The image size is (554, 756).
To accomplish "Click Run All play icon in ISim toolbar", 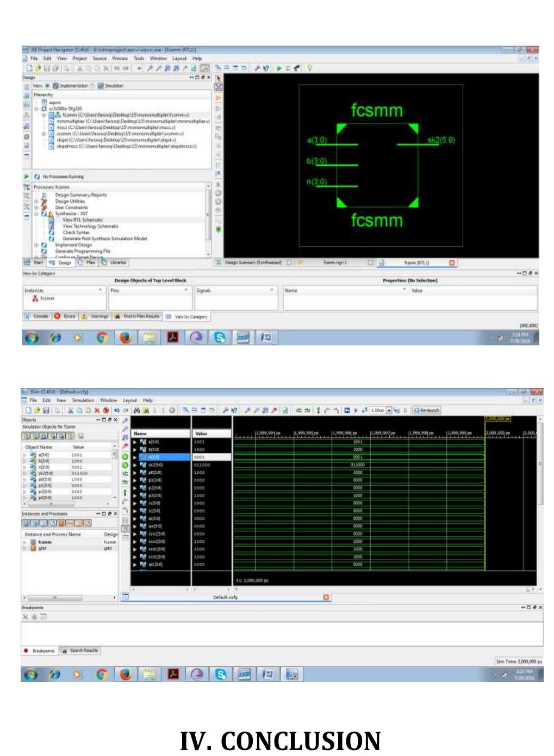I will tap(356, 410).
